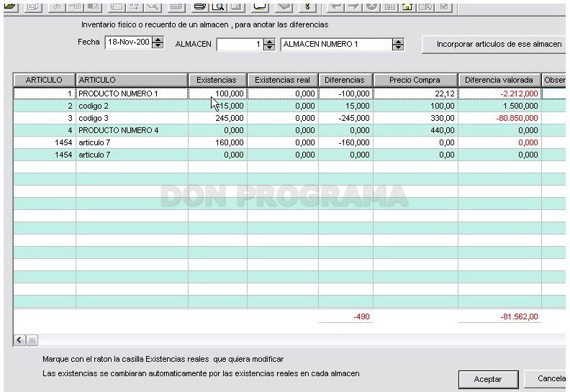
Task: Click the left arrow toolbar icon
Action: coord(335,6)
